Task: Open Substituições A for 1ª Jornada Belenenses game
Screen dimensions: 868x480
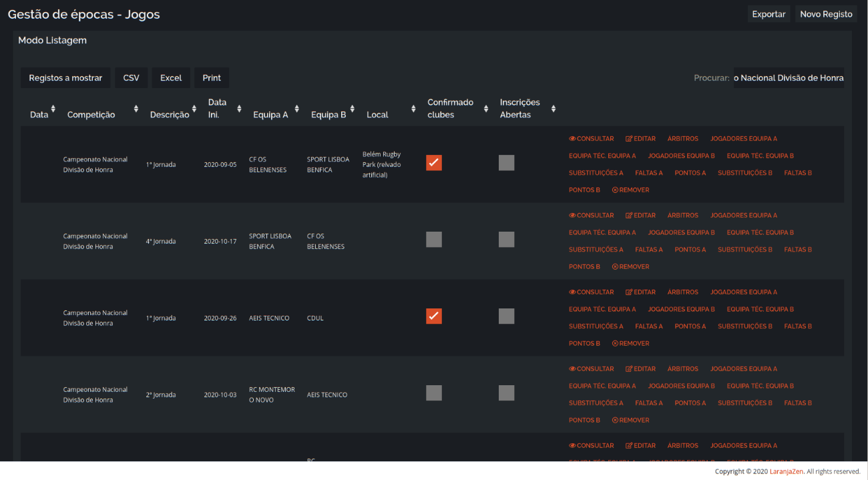Action: [x=596, y=173]
